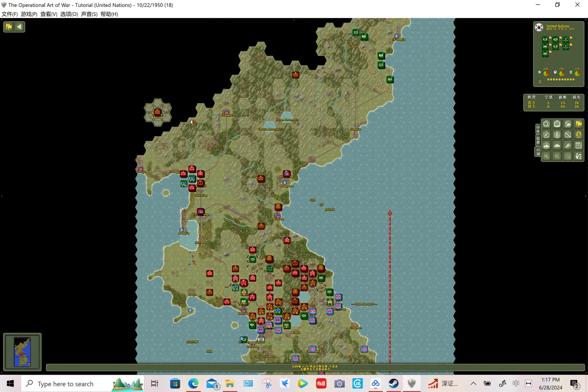Switch to the 报告 side tab

[538, 152]
